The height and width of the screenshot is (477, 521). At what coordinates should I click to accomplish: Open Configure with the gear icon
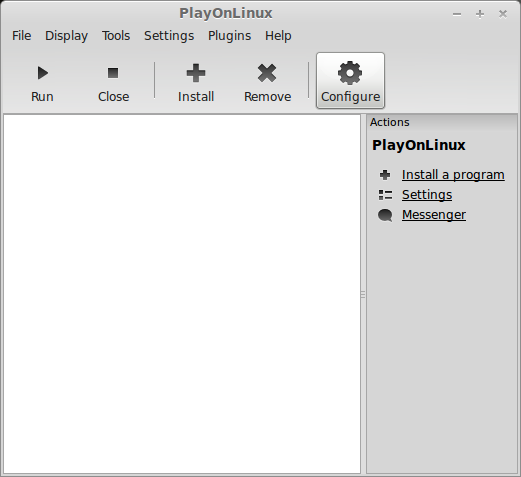click(350, 73)
